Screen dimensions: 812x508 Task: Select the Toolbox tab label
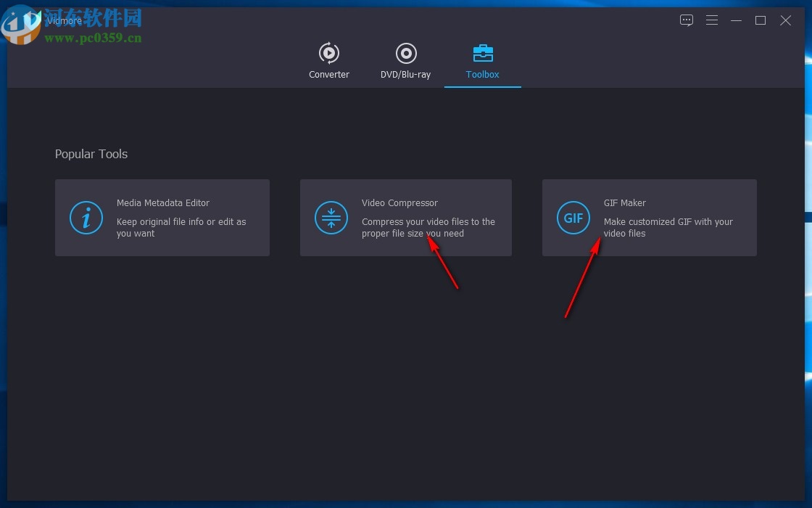tap(482, 74)
